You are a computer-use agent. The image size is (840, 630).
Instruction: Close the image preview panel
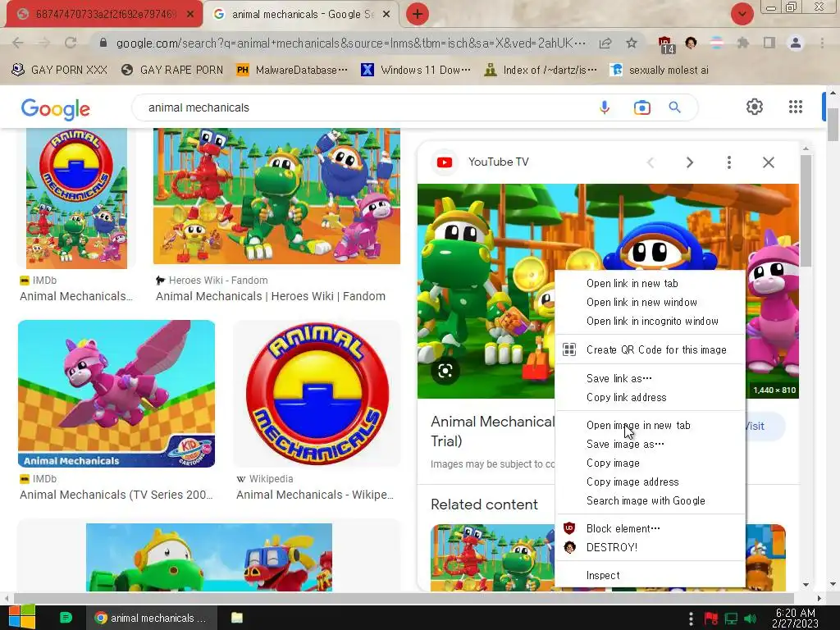tap(768, 162)
